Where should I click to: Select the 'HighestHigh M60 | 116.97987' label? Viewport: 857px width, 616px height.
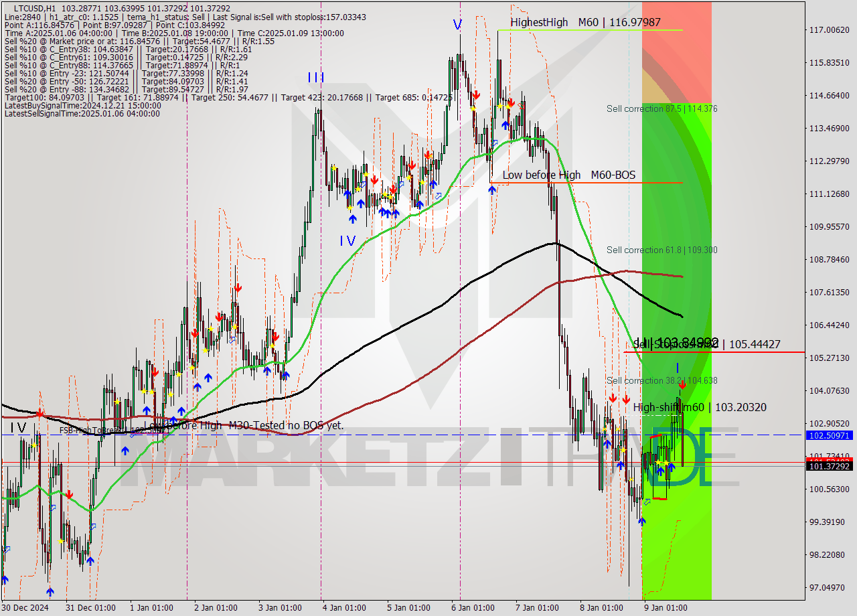click(x=585, y=22)
